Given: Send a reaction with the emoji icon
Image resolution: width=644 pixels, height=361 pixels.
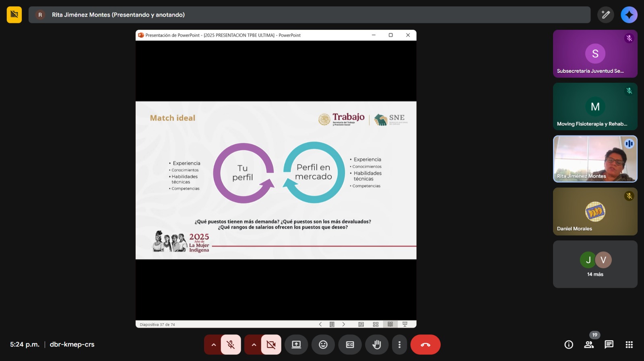Looking at the screenshot, I should point(323,345).
